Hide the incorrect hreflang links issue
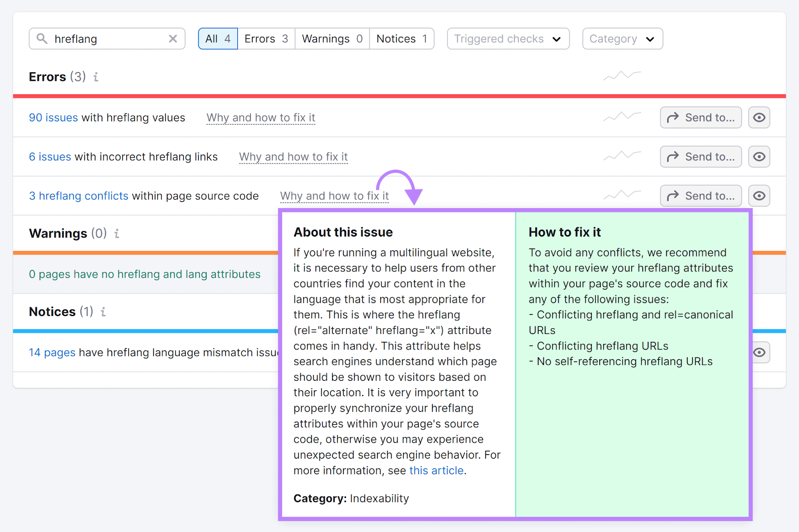799x532 pixels. click(x=759, y=156)
